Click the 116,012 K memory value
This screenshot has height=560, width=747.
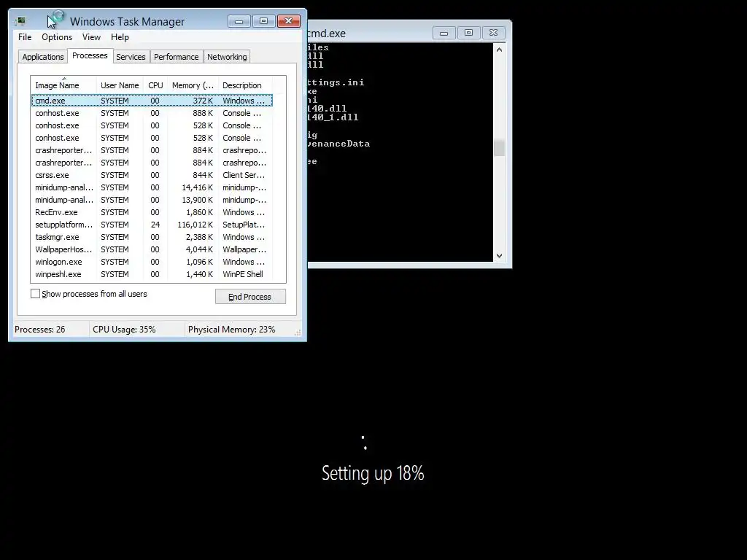(196, 225)
